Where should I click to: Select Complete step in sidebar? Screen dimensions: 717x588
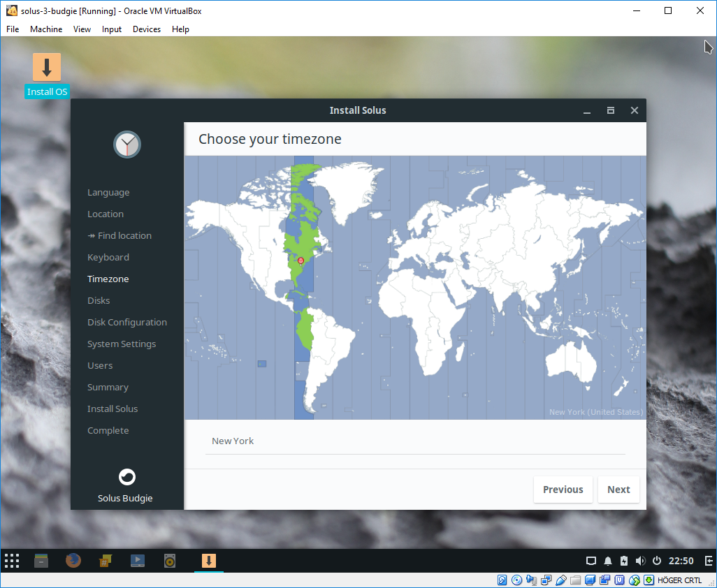pos(108,430)
